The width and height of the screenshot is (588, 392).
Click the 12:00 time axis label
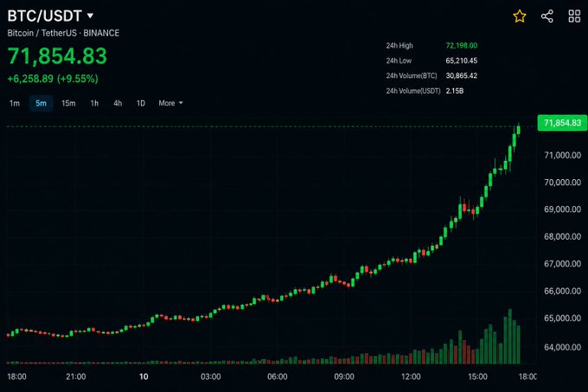411,376
